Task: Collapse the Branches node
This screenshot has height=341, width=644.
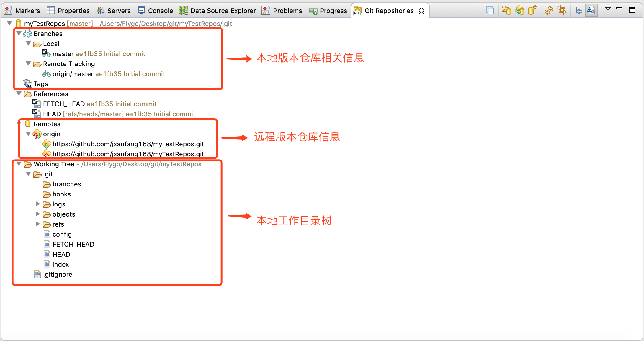Action: (x=19, y=34)
